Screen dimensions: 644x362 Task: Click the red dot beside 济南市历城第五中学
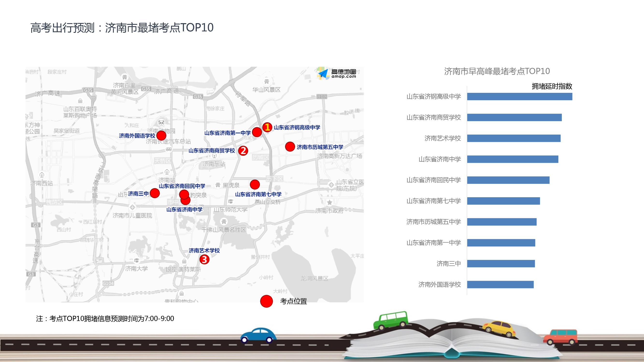290,147
